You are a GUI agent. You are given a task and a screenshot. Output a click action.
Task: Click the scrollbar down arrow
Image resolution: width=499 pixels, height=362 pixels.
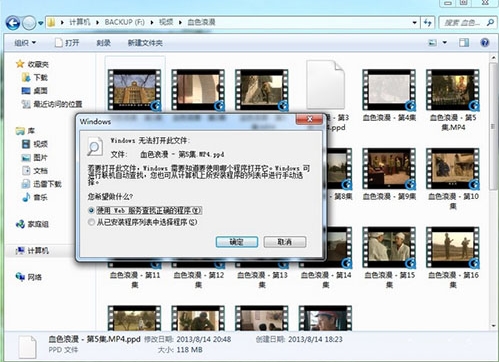[494, 326]
